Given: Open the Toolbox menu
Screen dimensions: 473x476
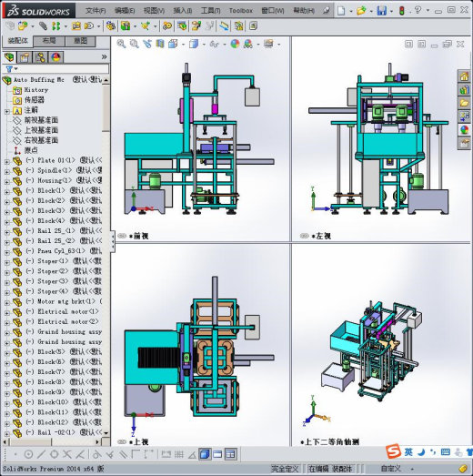Looking at the screenshot, I should click(241, 11).
